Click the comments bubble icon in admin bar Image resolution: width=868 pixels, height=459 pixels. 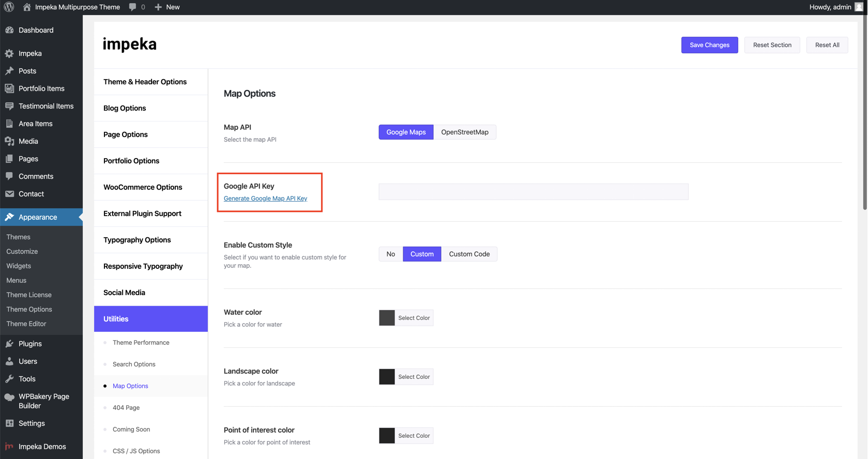(x=133, y=7)
